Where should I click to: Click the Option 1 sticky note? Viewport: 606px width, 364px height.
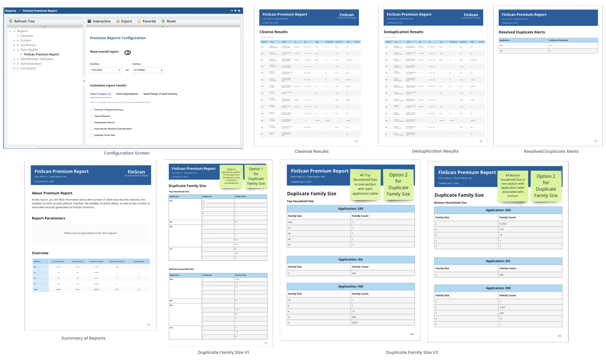coord(256,176)
